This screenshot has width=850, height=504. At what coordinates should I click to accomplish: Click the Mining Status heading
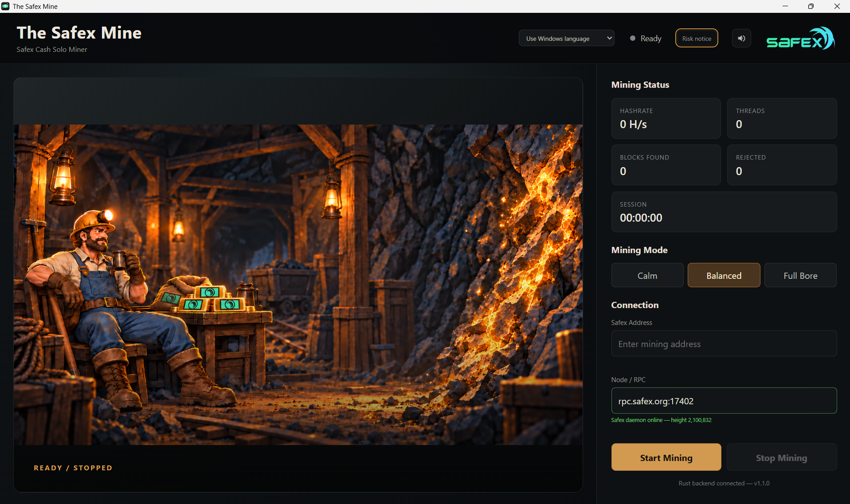[640, 85]
